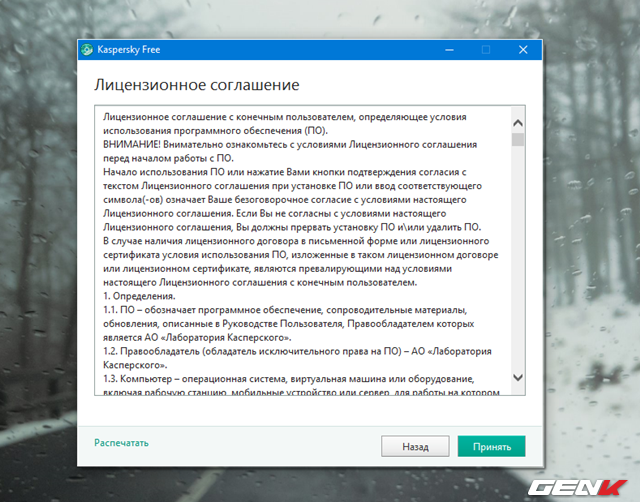
Task: Click the empty scrollbar track below the thumb
Action: tap(517, 260)
